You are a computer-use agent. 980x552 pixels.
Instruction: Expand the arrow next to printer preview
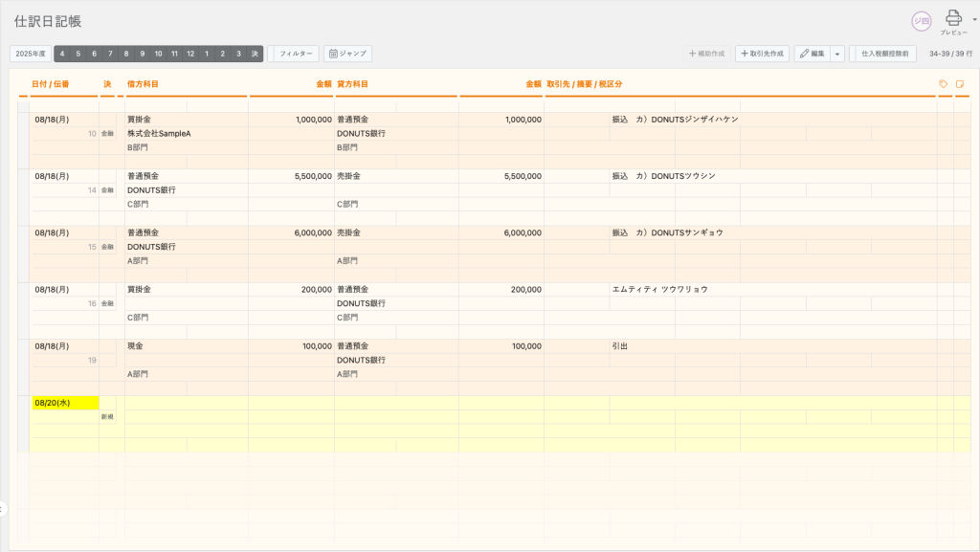tap(974, 19)
